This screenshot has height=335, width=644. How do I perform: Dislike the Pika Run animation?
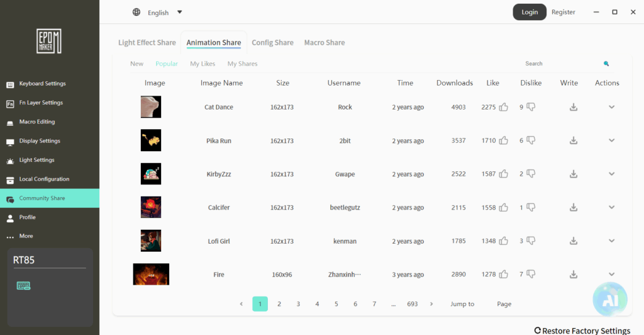531,140
